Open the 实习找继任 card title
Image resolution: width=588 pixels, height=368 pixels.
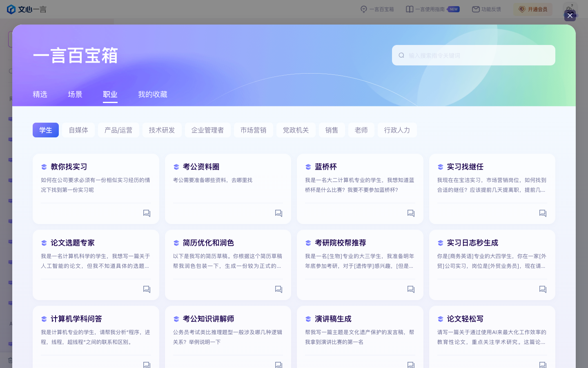[465, 167]
